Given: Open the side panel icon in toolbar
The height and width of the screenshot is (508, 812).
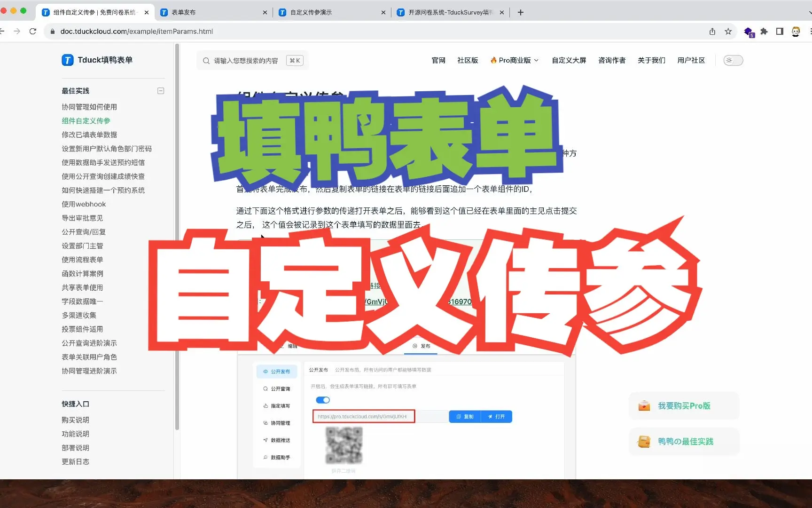Looking at the screenshot, I should 780,32.
